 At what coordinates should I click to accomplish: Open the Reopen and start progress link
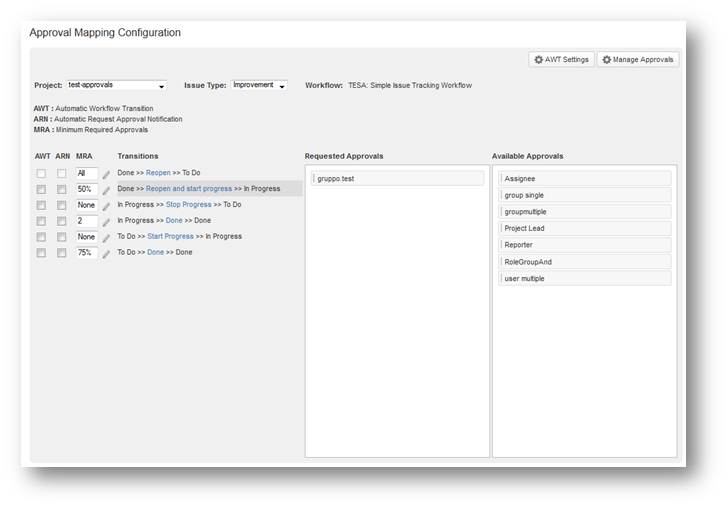189,188
